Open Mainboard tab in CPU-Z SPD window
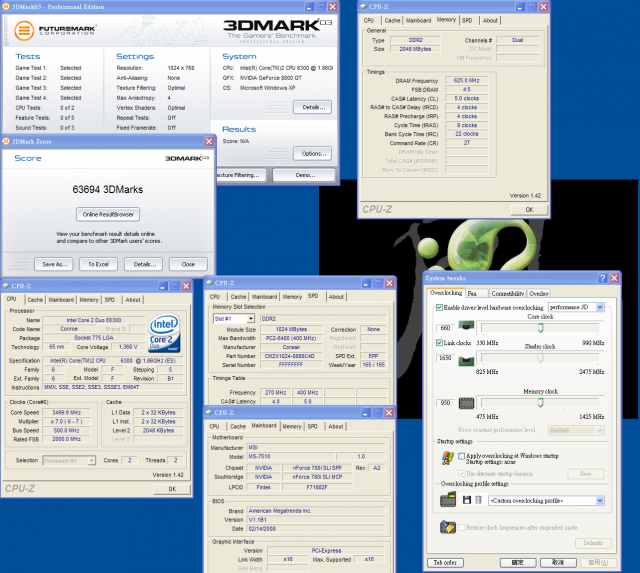 tap(264, 297)
